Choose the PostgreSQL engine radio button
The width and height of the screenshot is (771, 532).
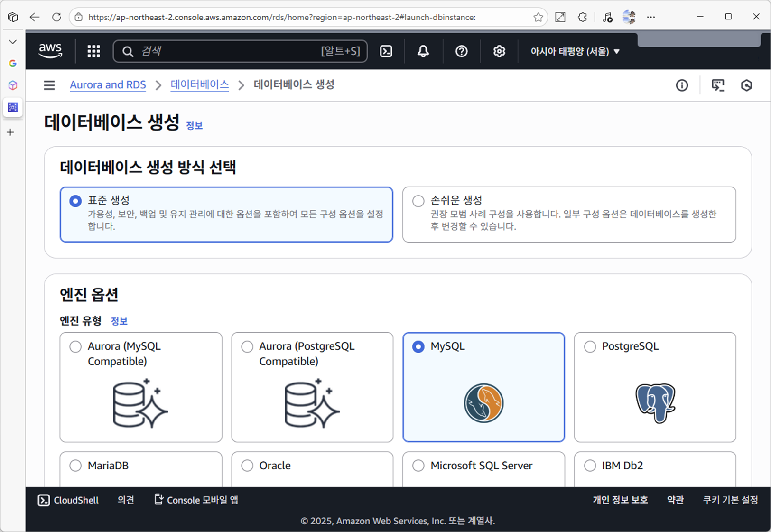coord(590,347)
